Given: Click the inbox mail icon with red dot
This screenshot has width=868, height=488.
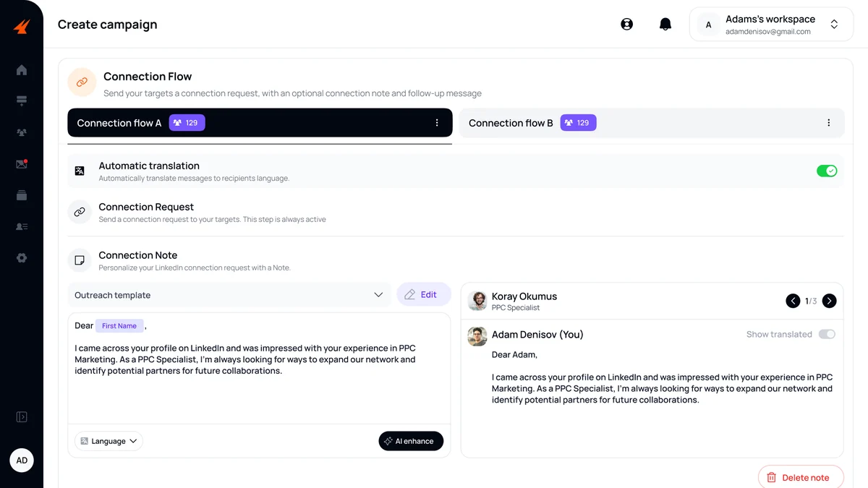Looking at the screenshot, I should (x=22, y=164).
